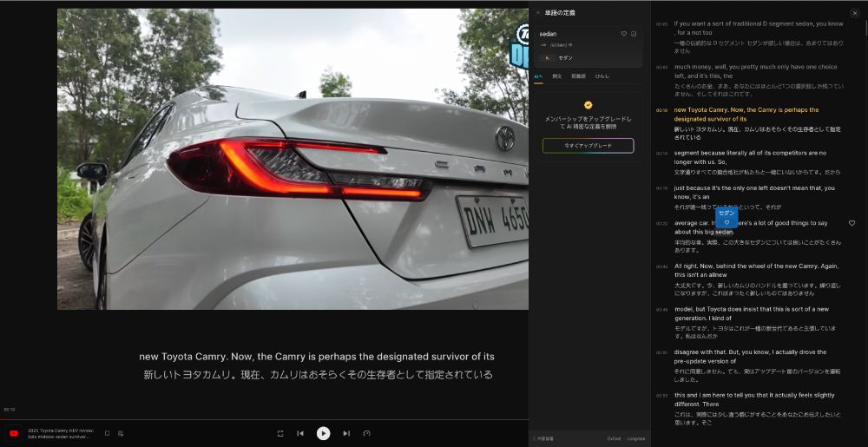
Task: Select 'segment because literally all of its competitors' line
Action: click(750, 157)
